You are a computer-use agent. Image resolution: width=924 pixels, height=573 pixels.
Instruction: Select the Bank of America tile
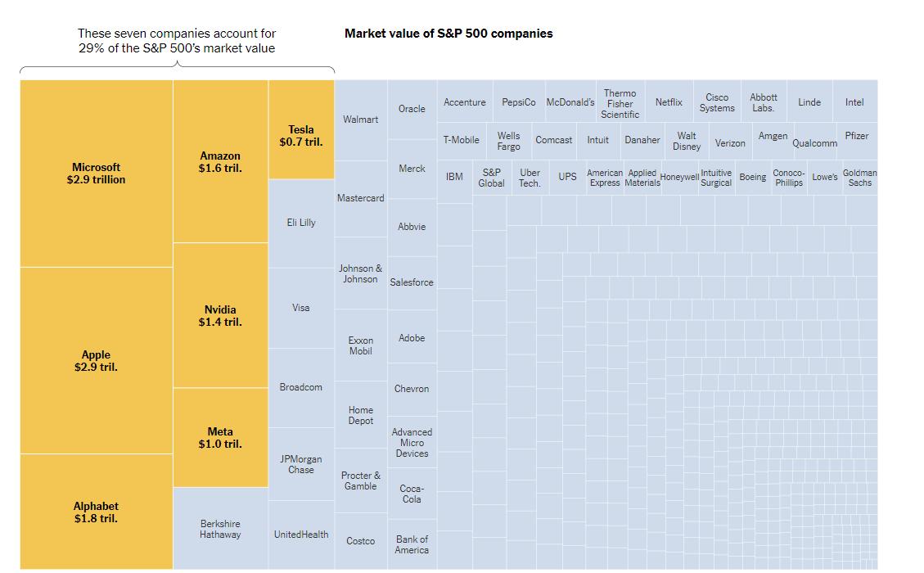412,544
